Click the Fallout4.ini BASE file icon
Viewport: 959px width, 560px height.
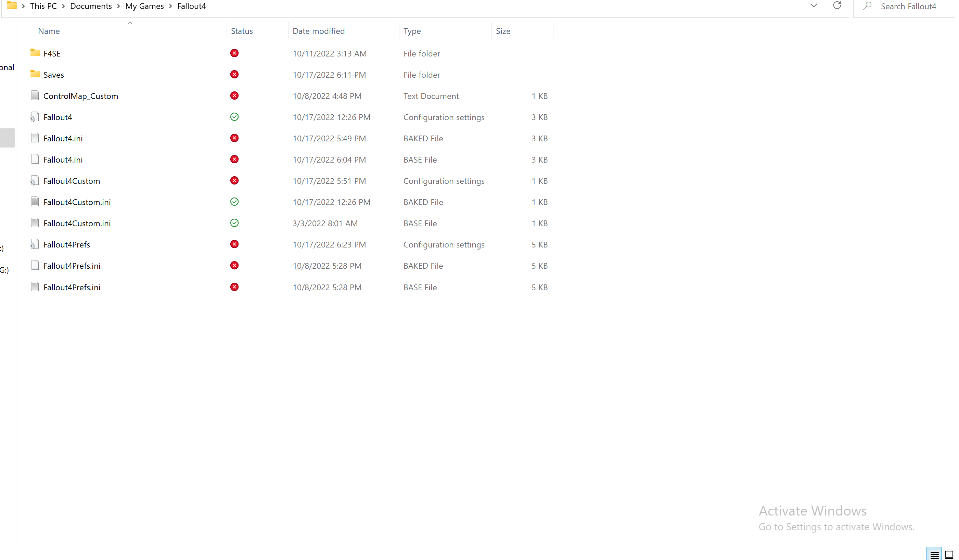click(35, 160)
